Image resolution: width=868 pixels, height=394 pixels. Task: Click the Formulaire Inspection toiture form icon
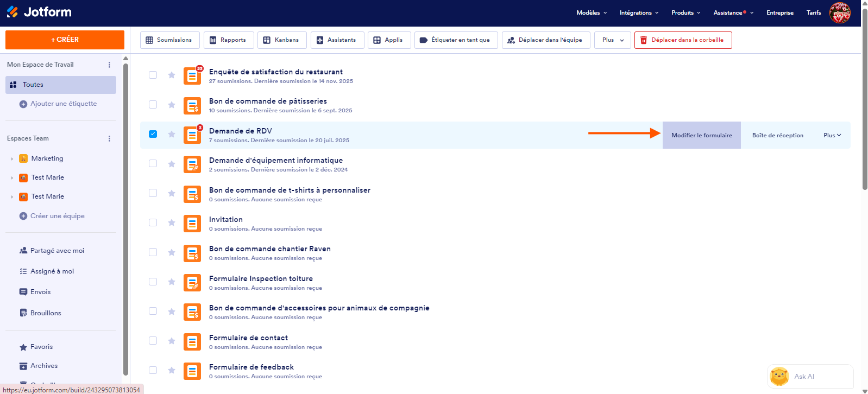[192, 283]
